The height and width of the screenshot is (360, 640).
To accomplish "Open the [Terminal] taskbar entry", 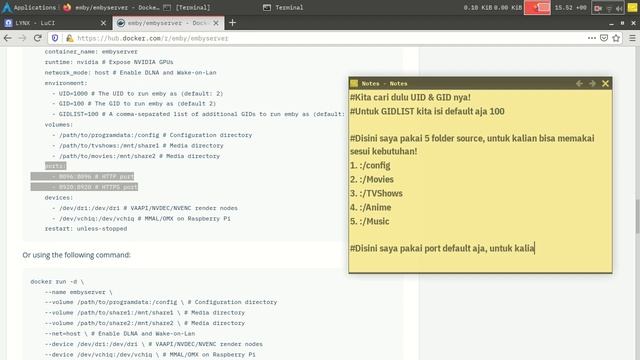I will [187, 7].
